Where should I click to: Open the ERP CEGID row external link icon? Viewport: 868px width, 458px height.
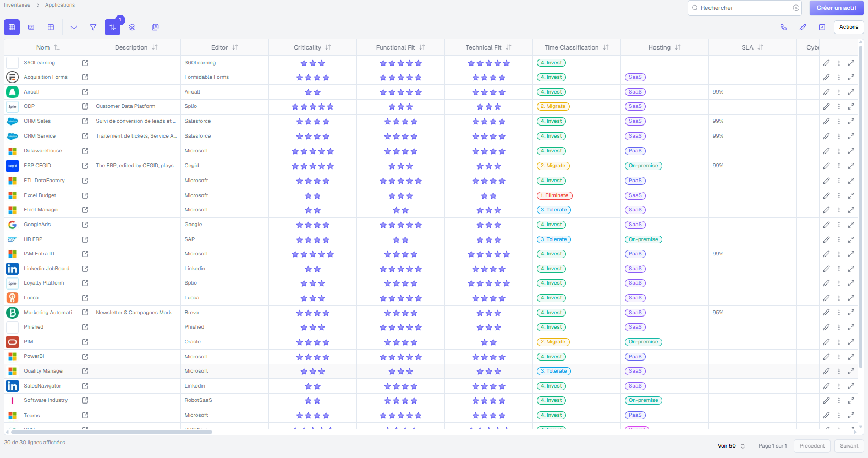coord(85,166)
